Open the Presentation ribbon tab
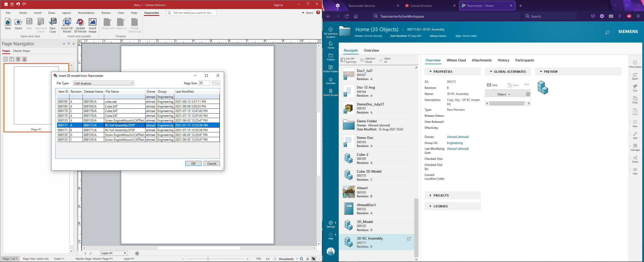The image size is (644, 262). click(x=86, y=13)
